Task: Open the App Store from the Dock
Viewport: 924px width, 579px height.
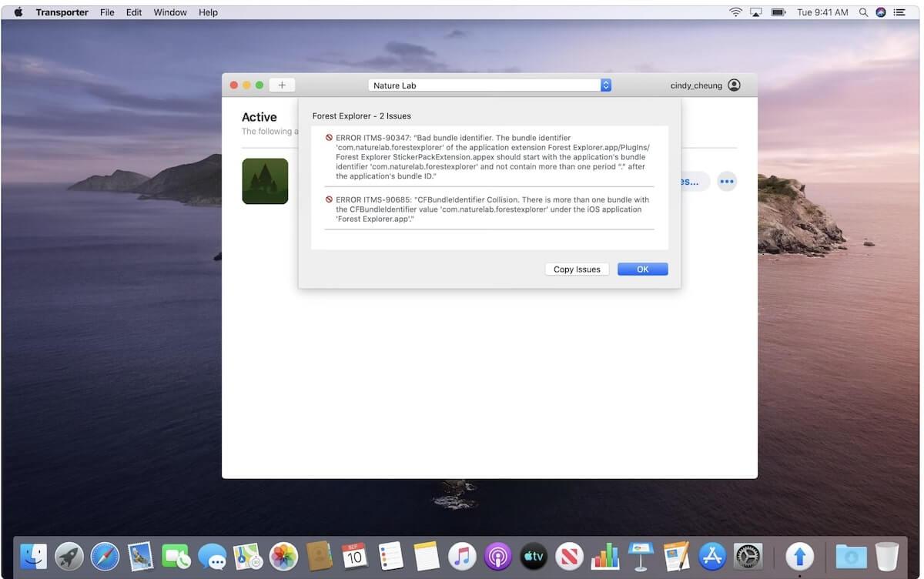Action: click(x=712, y=555)
